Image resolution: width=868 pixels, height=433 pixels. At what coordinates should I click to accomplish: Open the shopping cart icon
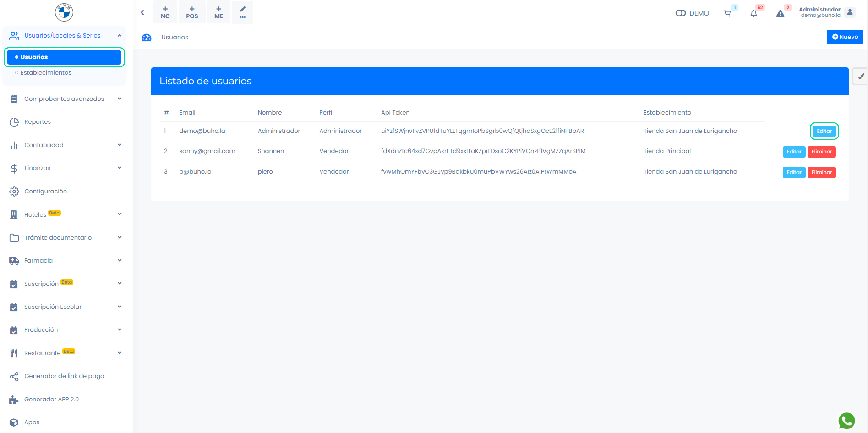pyautogui.click(x=727, y=13)
